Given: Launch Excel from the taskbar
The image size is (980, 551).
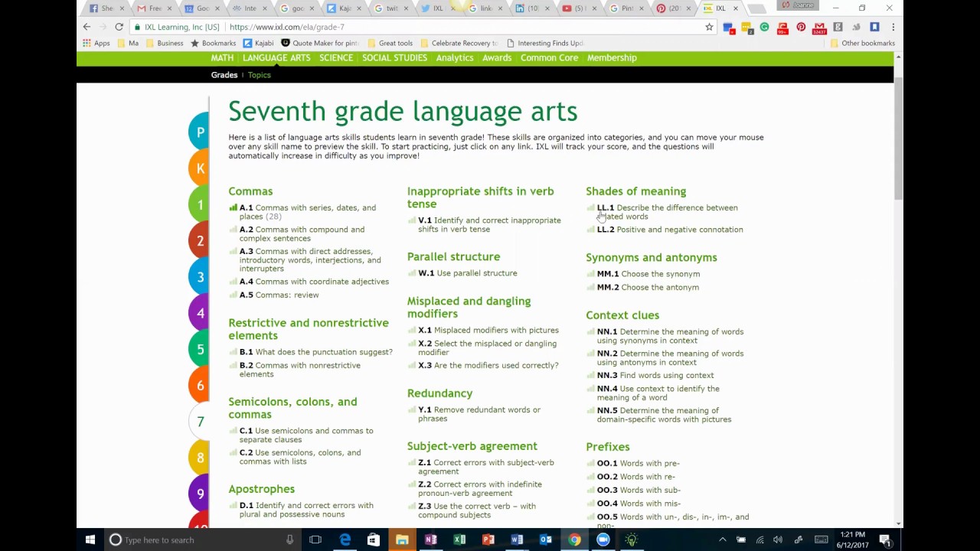Looking at the screenshot, I should pyautogui.click(x=459, y=540).
